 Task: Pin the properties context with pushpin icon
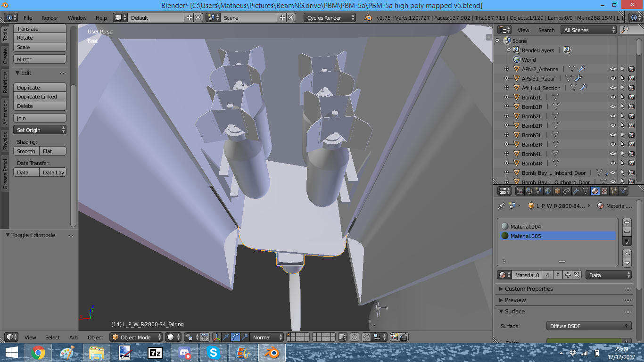click(501, 206)
